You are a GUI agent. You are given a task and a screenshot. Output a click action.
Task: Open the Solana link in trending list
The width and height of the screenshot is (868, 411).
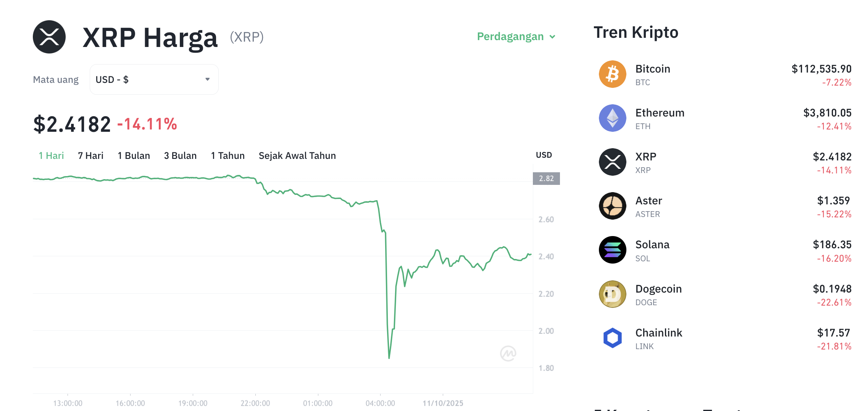[x=652, y=245]
